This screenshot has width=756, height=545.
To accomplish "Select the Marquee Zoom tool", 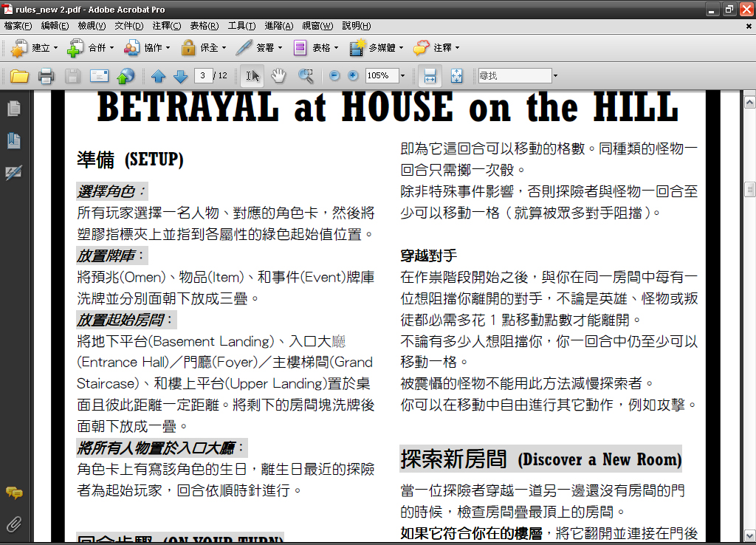I will pyautogui.click(x=306, y=76).
